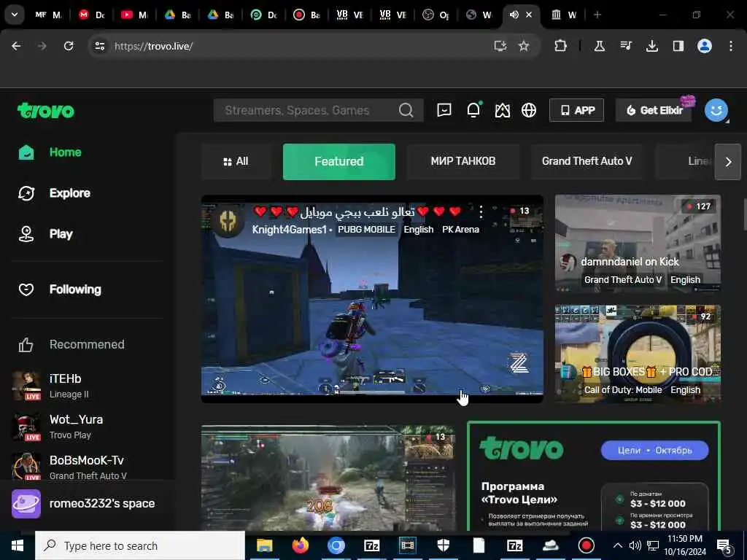Click the Recommended thumbs-up icon

[x=26, y=344]
